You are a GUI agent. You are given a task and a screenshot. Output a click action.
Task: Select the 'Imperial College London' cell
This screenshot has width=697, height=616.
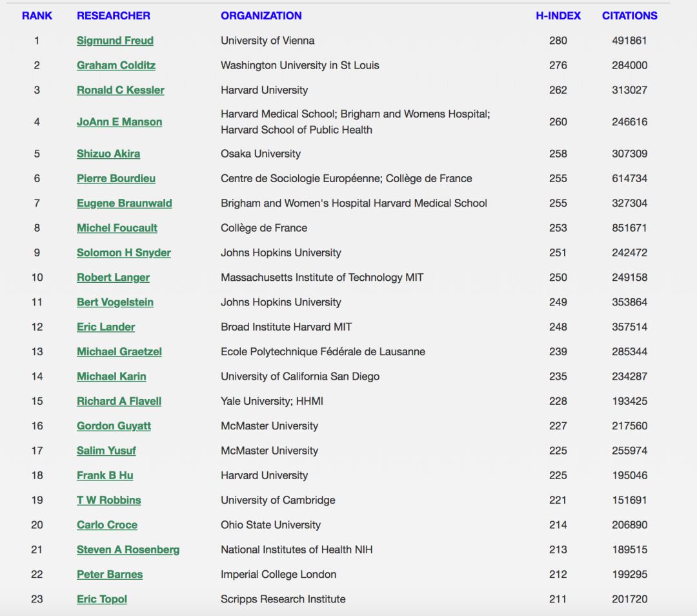tap(279, 575)
